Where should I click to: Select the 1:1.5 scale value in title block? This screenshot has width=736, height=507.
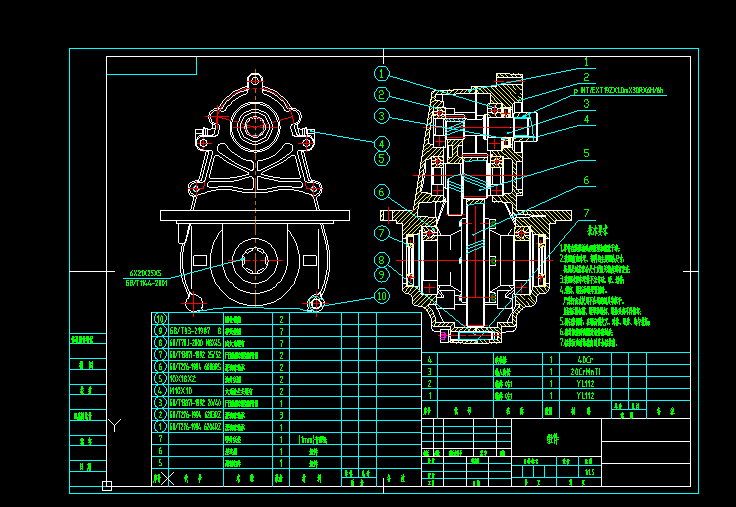[x=590, y=472]
